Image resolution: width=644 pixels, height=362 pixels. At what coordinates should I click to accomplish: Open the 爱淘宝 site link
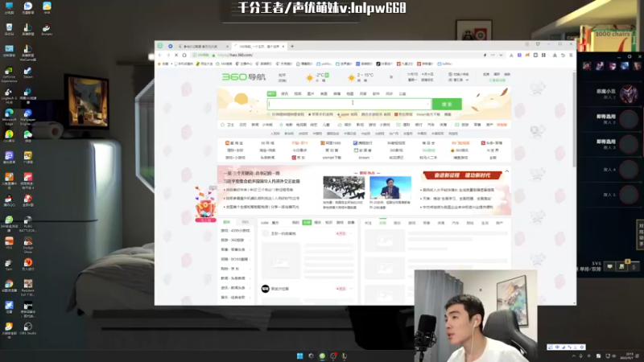click(x=234, y=143)
